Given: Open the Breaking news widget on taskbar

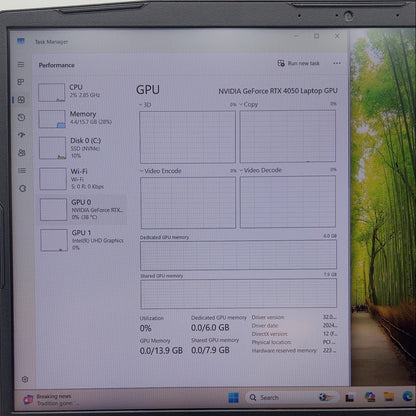Looking at the screenshot, I should tap(51, 400).
